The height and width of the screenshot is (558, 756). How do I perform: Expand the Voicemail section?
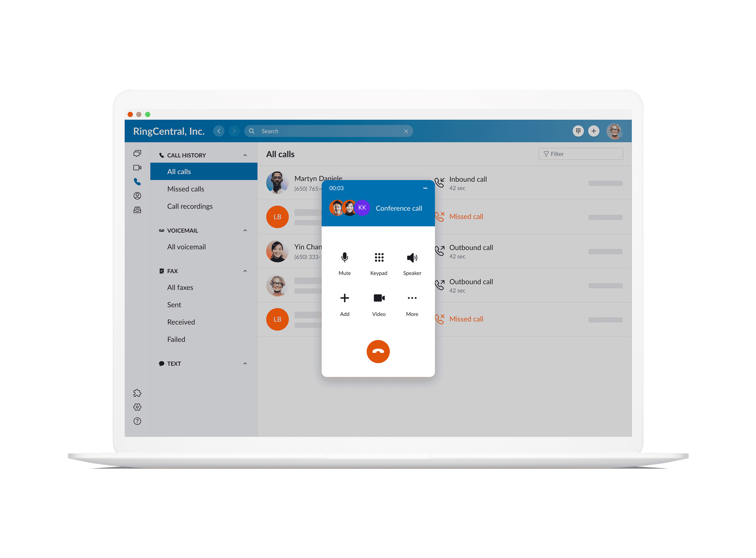click(x=246, y=230)
